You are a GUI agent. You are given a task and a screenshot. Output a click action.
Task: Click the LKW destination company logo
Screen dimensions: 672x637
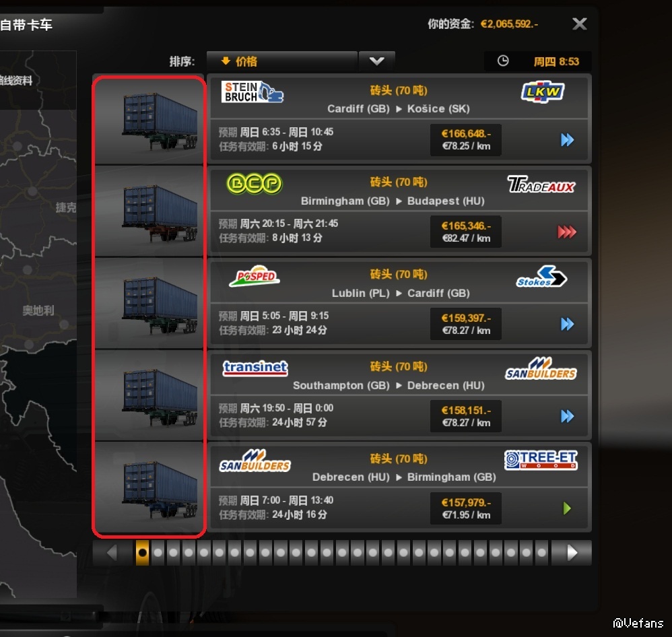coord(543,92)
